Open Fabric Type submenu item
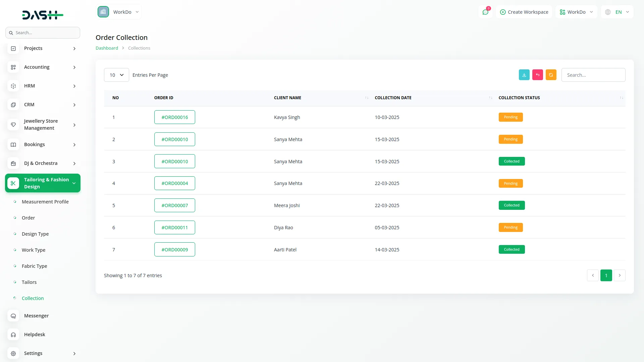Image resolution: width=644 pixels, height=362 pixels. [35, 266]
